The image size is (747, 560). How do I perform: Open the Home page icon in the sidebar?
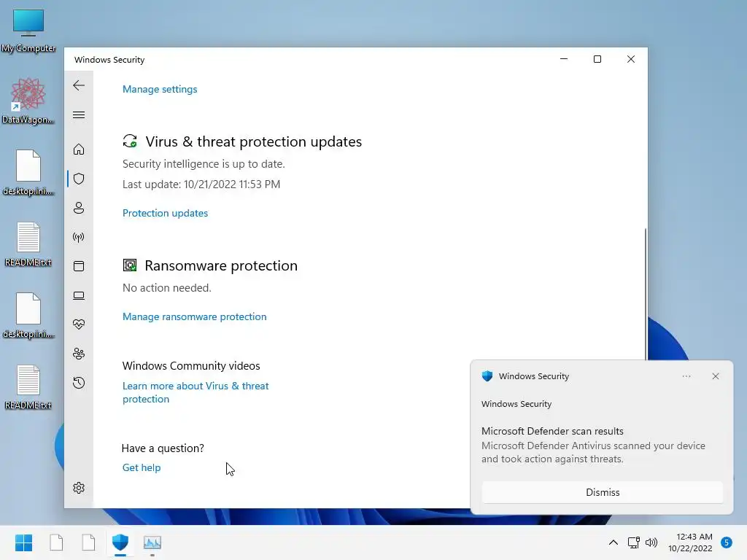(x=79, y=149)
